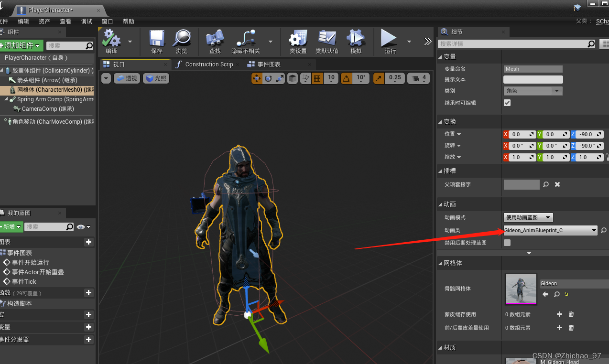This screenshot has width=609, height=364.
Task: Select scale mode in viewport toolbar
Action: pyautogui.click(x=280, y=78)
